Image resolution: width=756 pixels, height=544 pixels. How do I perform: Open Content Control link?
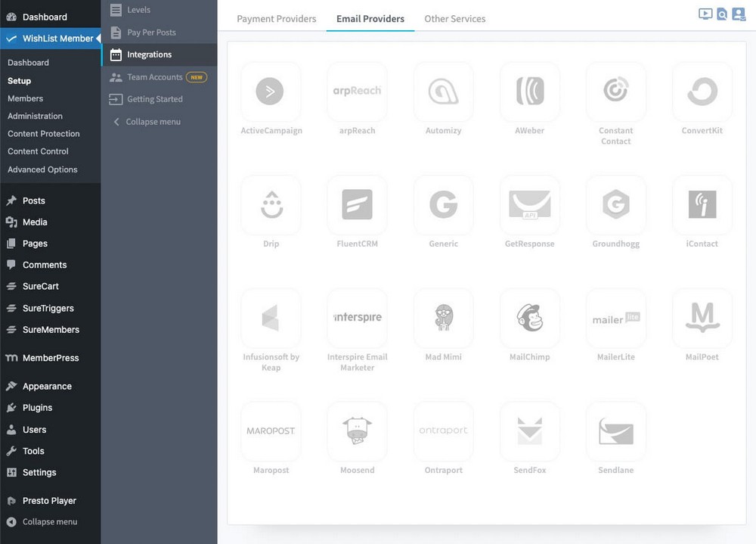[x=38, y=151]
